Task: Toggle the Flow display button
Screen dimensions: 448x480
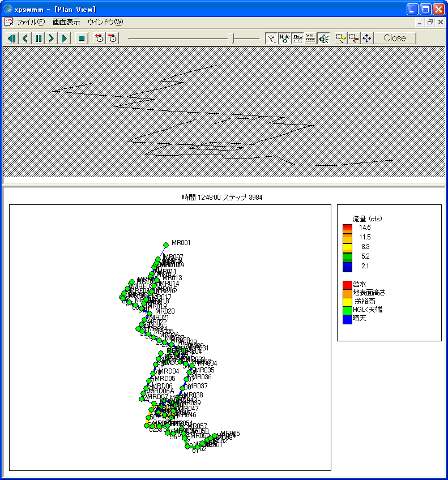Action: (x=298, y=38)
